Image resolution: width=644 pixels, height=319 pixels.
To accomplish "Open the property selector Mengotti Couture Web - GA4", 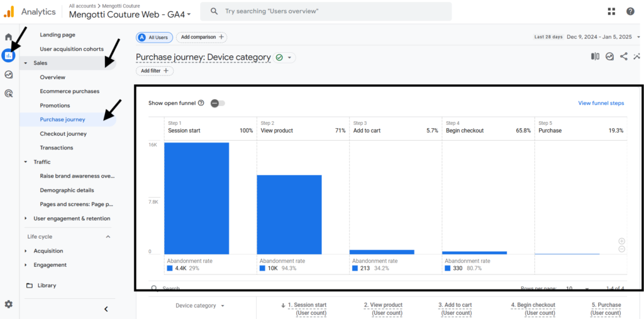I will coord(130,14).
